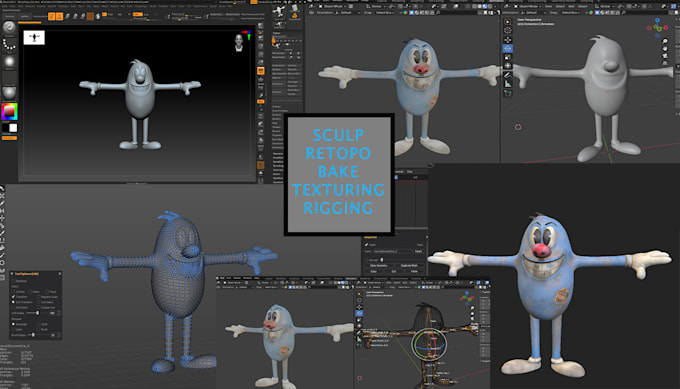Select the tool thumbnail in ZBrush Tool palette

pyautogui.click(x=279, y=11)
